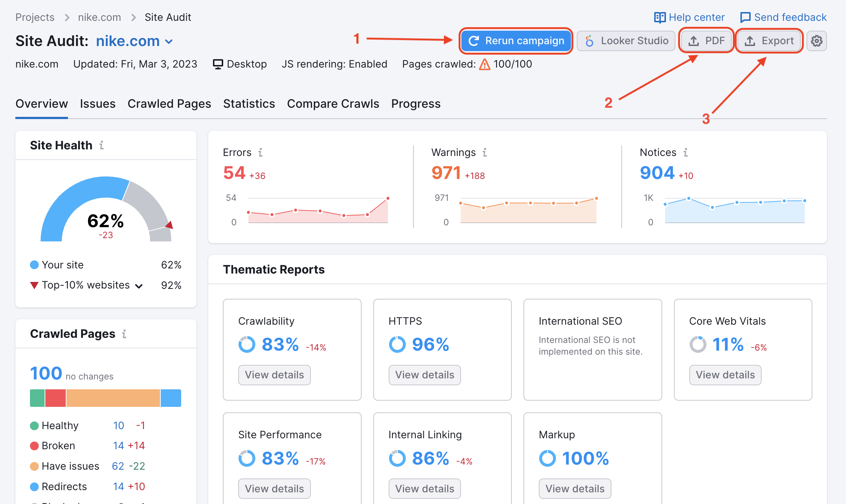The height and width of the screenshot is (504, 846).
Task: Click the HTTPS donut chart icon
Action: tap(397, 344)
